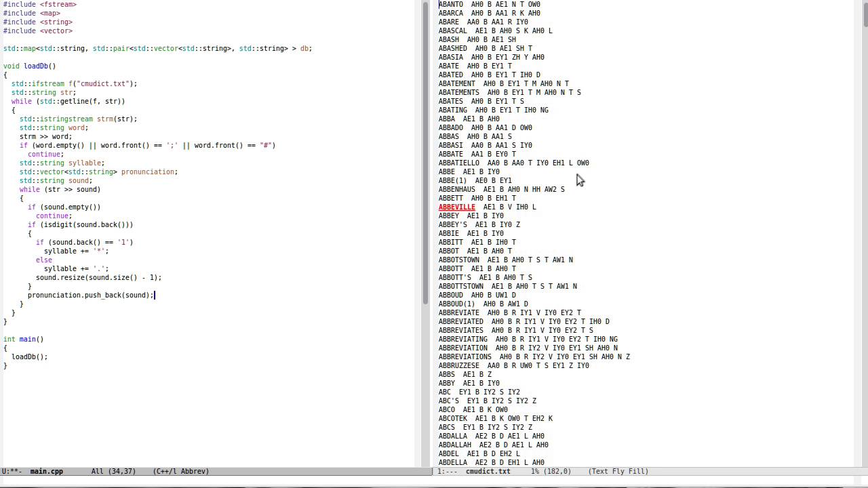Click the void loadDb() function definition line
Image resolution: width=868 pixels, height=488 pixels.
point(30,66)
